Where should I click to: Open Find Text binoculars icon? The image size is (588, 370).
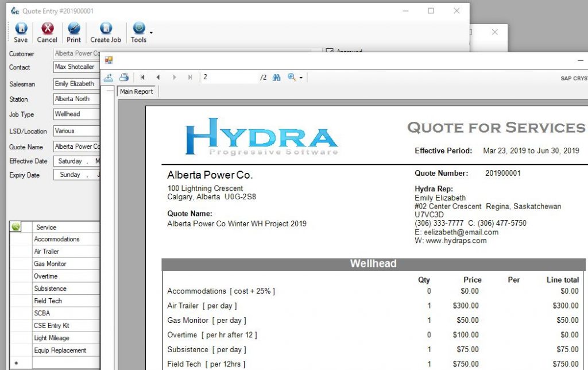point(276,78)
